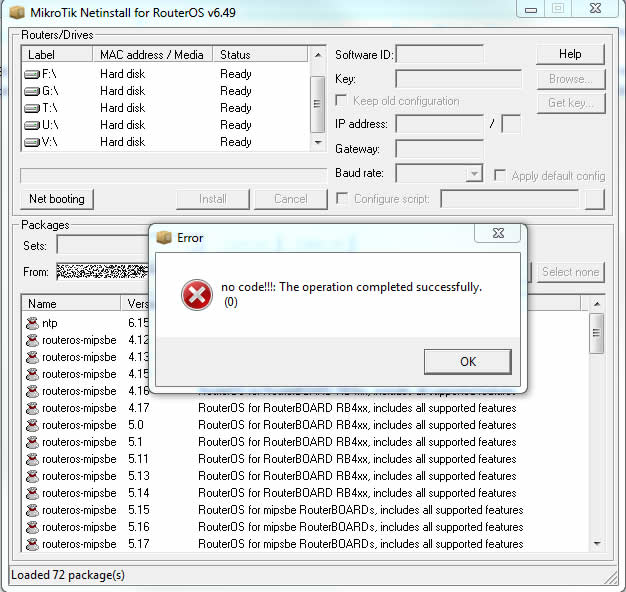
Task: Click the Netinstall box icon in title bar
Action: [x=17, y=12]
